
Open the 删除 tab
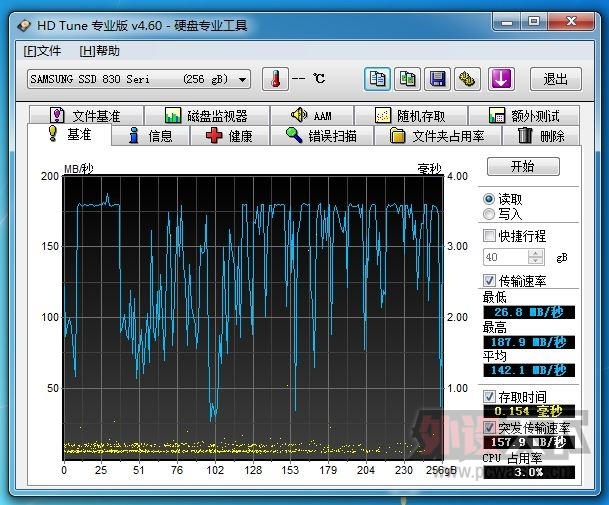[x=541, y=136]
